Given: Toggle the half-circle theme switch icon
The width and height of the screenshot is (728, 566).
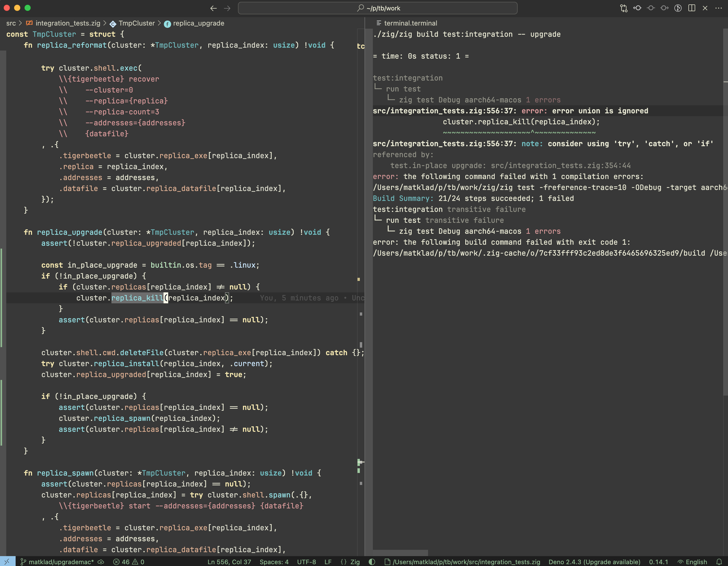Looking at the screenshot, I should tap(372, 562).
